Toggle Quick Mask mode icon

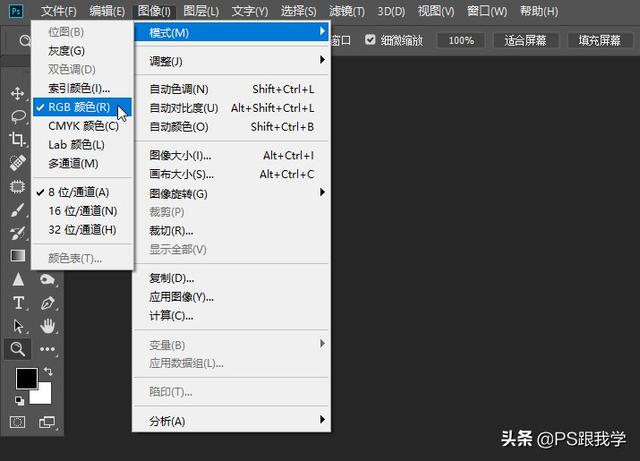click(17, 422)
